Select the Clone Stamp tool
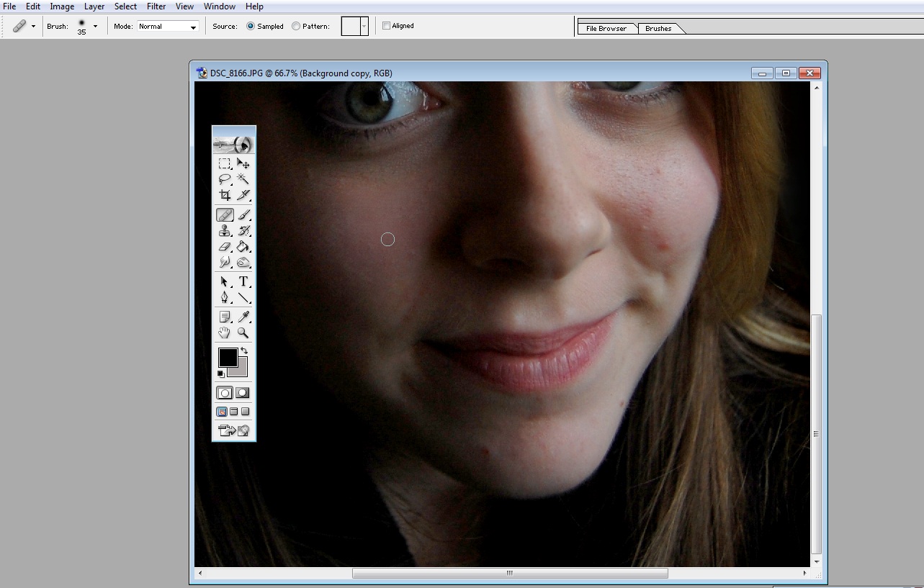 tap(225, 231)
